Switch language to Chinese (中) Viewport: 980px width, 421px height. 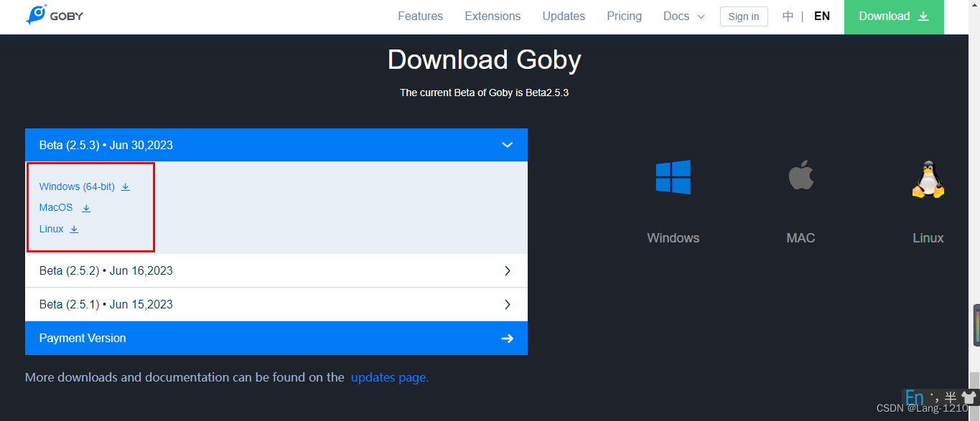click(788, 16)
